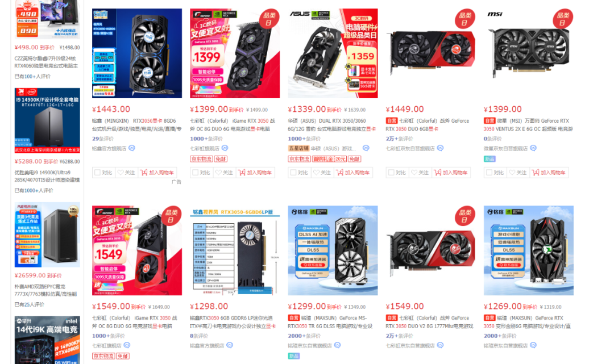Click heart 关注 icon on ¥1443 MINGXIN card
Image resolution: width=614 pixels, height=364 pixels.
click(121, 173)
